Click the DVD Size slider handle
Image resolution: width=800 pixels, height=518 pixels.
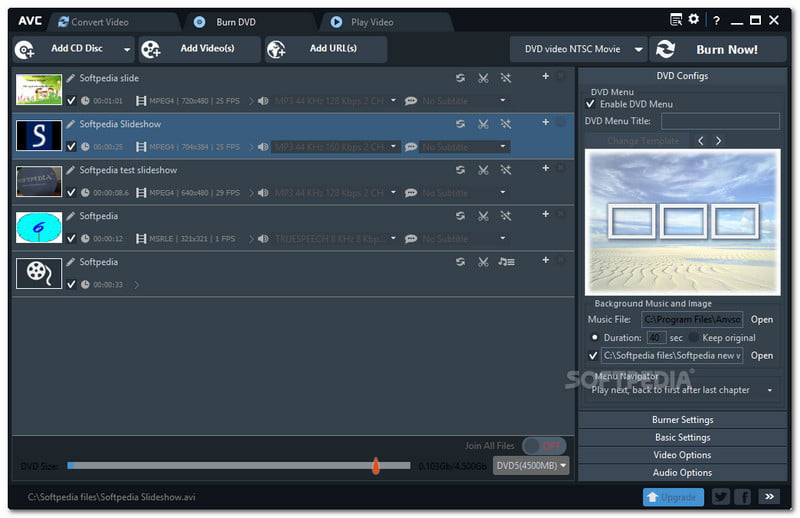(376, 465)
